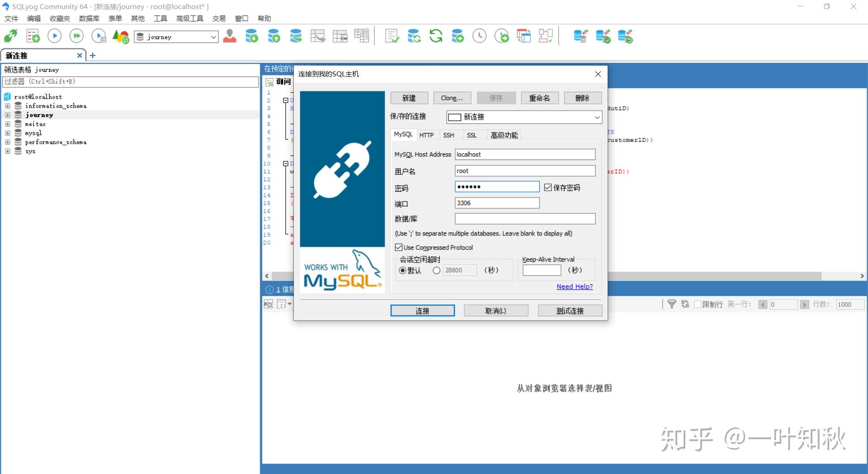Open the journey database dropdown in toolbar

click(x=213, y=37)
